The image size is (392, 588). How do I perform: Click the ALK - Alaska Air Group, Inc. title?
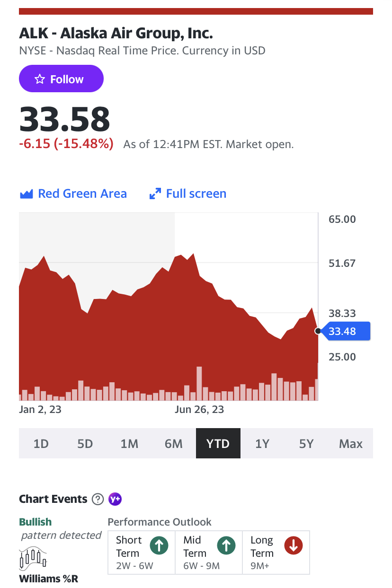pos(116,34)
